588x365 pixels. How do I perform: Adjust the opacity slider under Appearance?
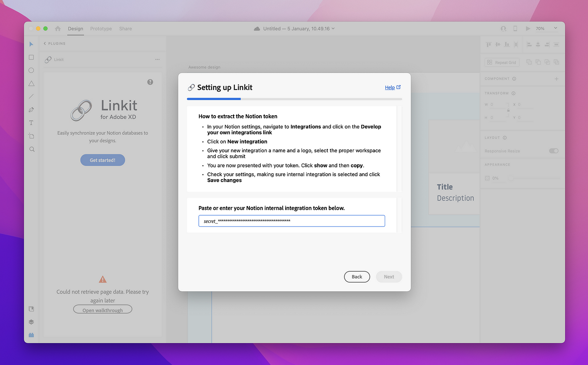click(534, 178)
